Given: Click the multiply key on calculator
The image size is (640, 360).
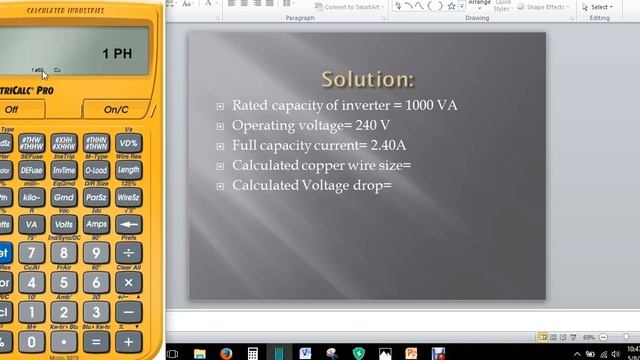Looking at the screenshot, I should pyautogui.click(x=129, y=282).
